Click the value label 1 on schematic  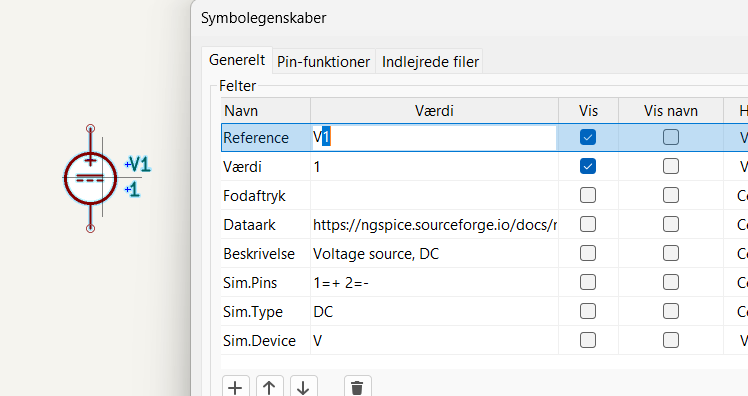(x=134, y=190)
